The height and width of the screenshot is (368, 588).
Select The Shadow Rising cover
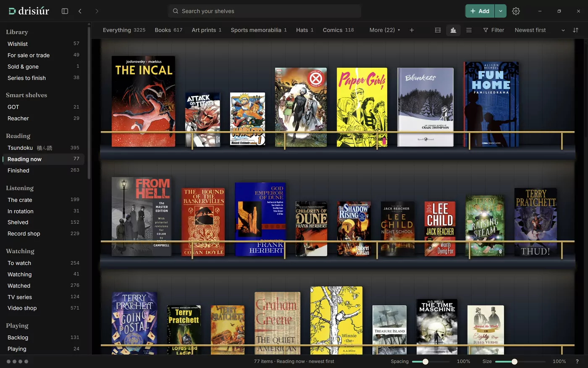(354, 229)
